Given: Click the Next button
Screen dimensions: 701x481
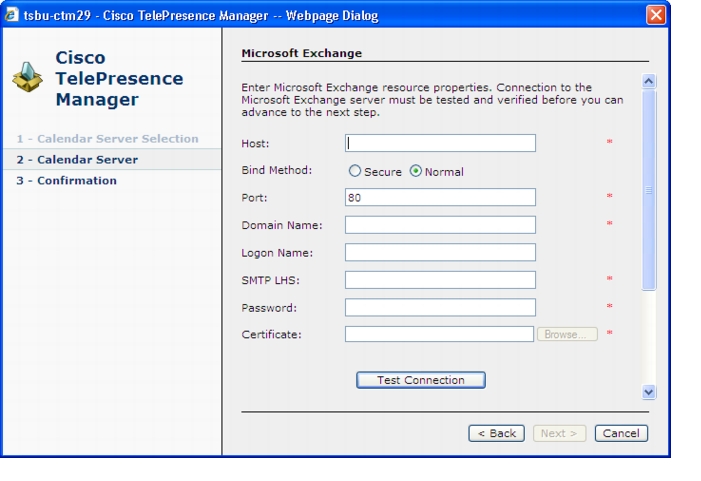Looking at the screenshot, I should tap(559, 433).
